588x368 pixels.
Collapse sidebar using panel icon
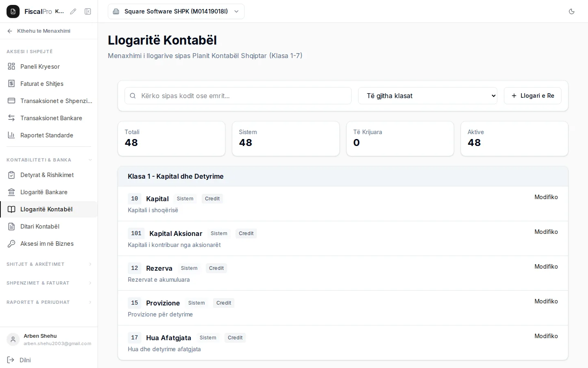pos(88,11)
